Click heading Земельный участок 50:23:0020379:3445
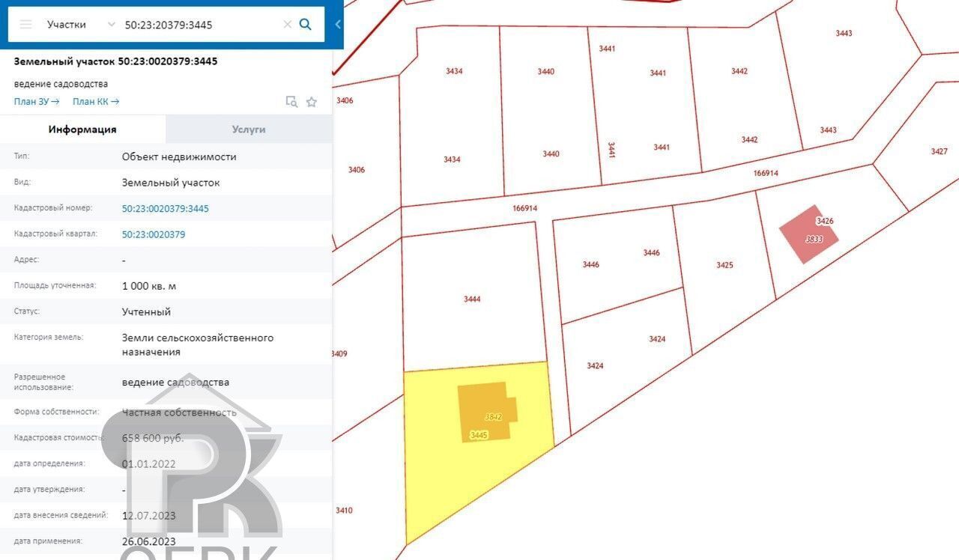The height and width of the screenshot is (560, 959). point(116,61)
